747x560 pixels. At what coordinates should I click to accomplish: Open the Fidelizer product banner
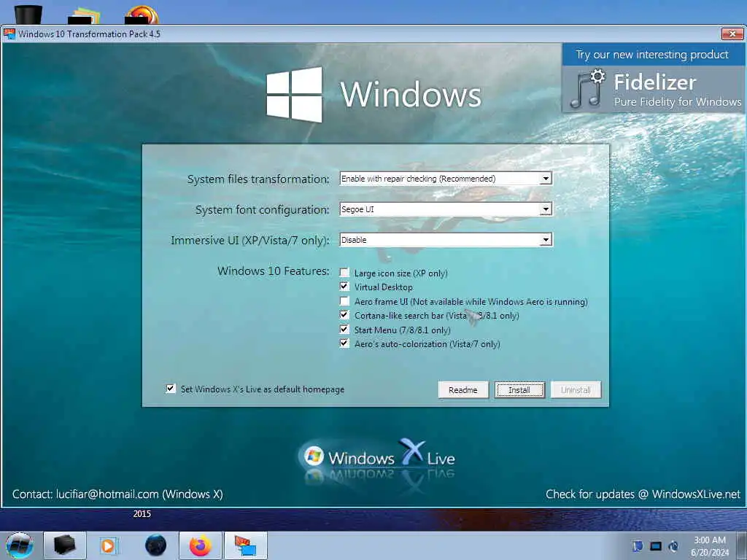click(654, 90)
